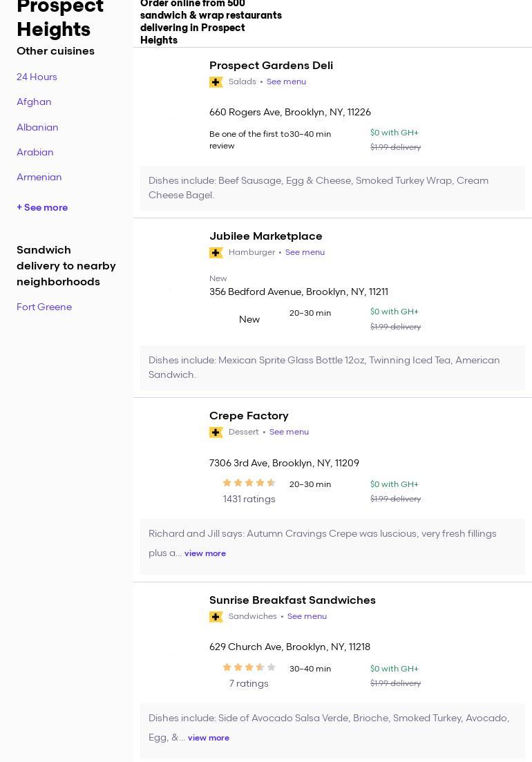532x762 pixels.
Task: Click Crepe Factory's 1431 ratings text
Action: click(249, 499)
